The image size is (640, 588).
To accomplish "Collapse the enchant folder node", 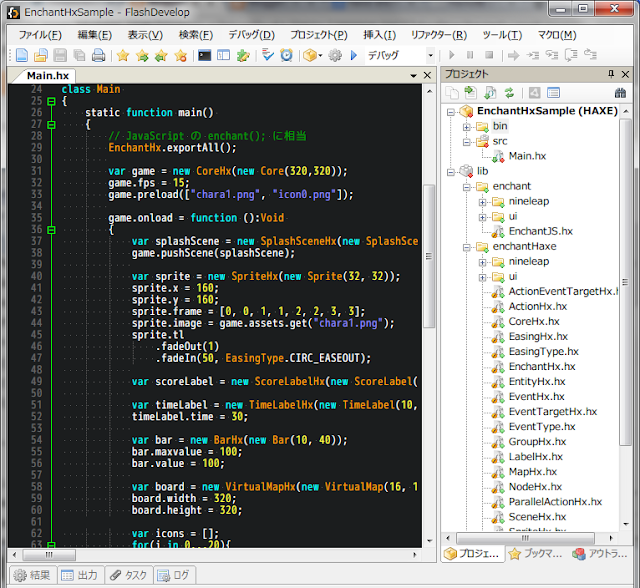I will [466, 187].
